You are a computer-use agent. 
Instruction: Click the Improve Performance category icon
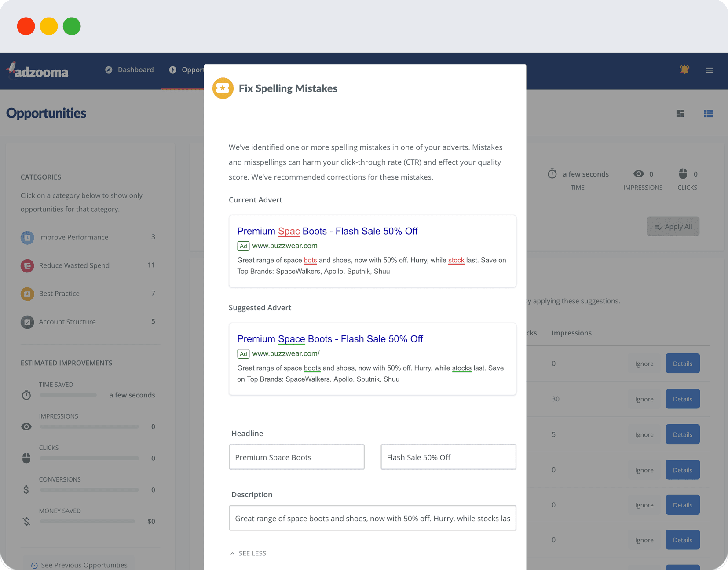click(x=27, y=237)
